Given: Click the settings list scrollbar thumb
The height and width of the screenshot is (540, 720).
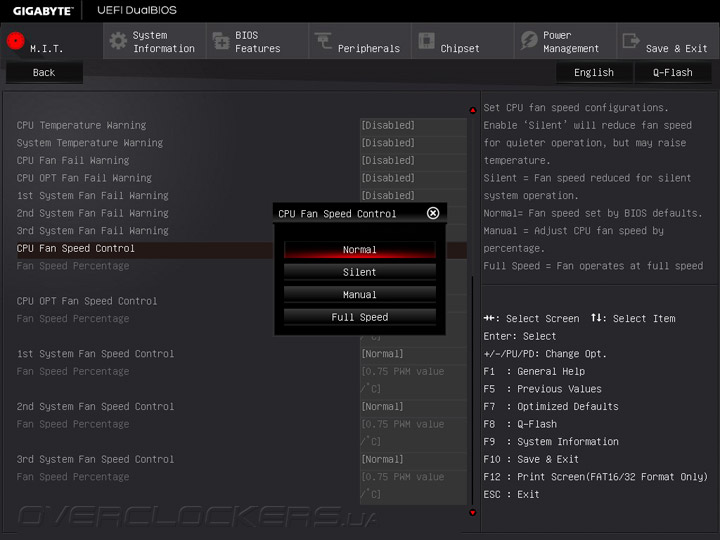Looking at the screenshot, I should click(472, 390).
